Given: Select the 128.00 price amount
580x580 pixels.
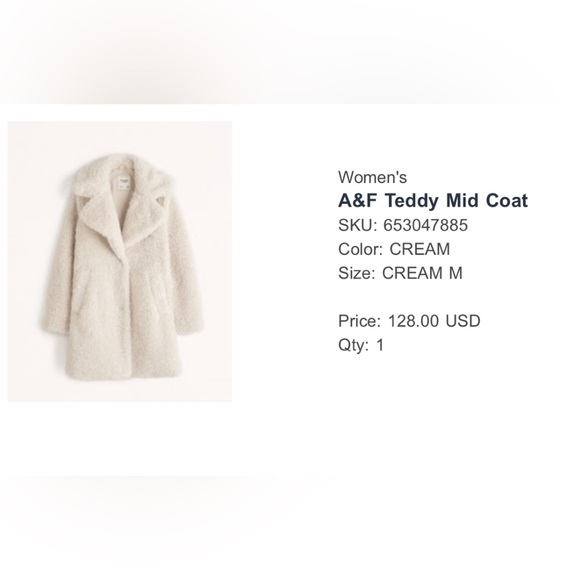Looking at the screenshot, I should 413,321.
